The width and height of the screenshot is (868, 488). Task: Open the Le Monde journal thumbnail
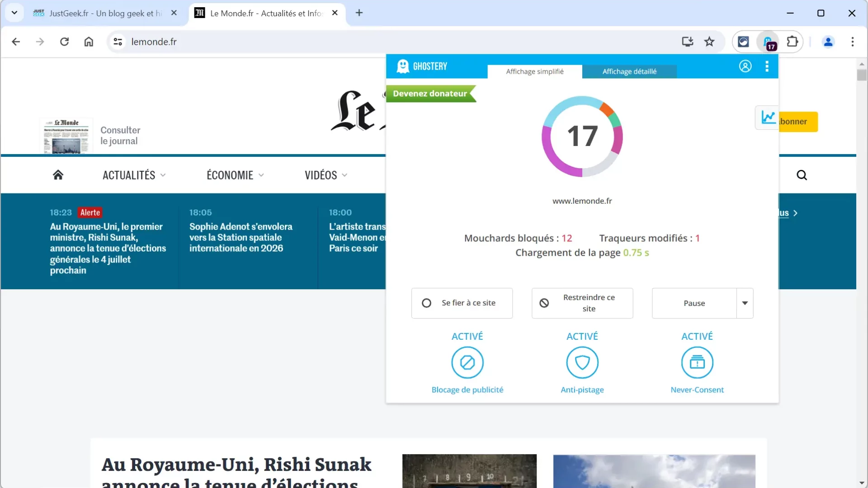[x=66, y=136]
